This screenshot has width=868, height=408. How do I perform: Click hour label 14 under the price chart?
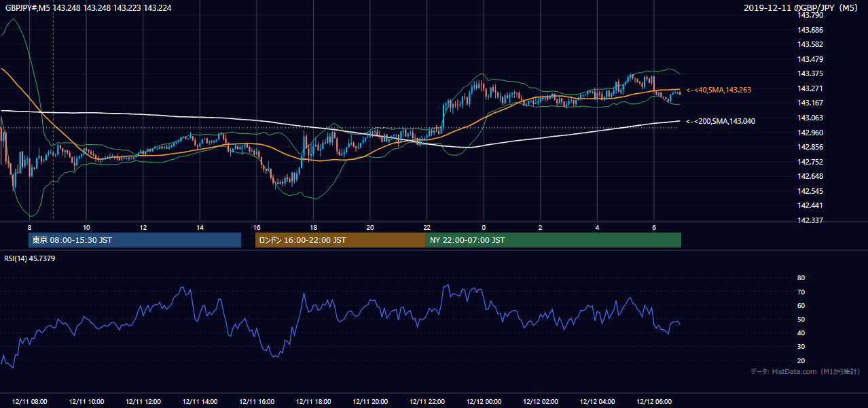pos(200,227)
